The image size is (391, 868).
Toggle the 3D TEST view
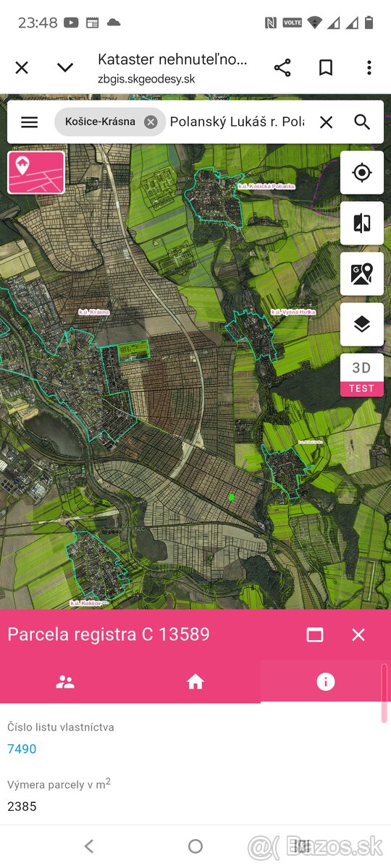tap(362, 375)
